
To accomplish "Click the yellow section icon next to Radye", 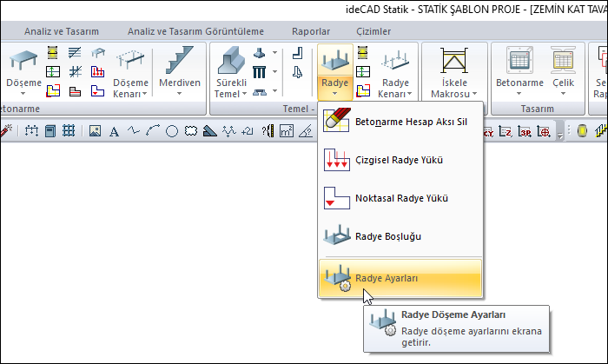I will pos(362,52).
